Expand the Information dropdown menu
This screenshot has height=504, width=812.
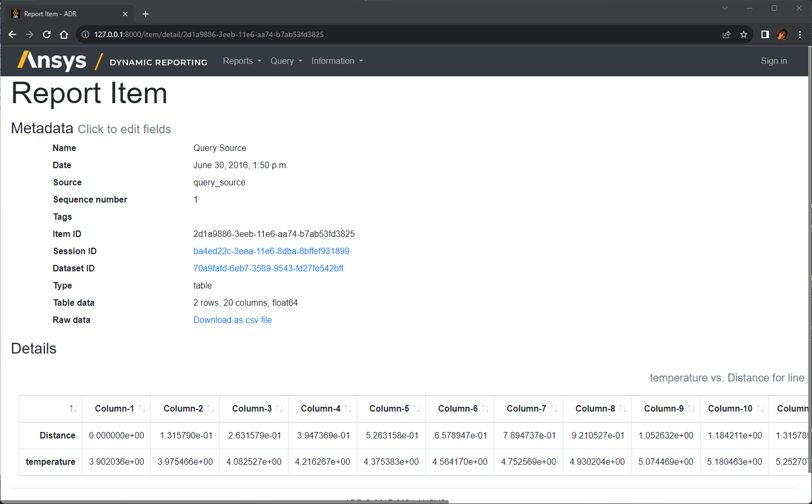pyautogui.click(x=337, y=61)
